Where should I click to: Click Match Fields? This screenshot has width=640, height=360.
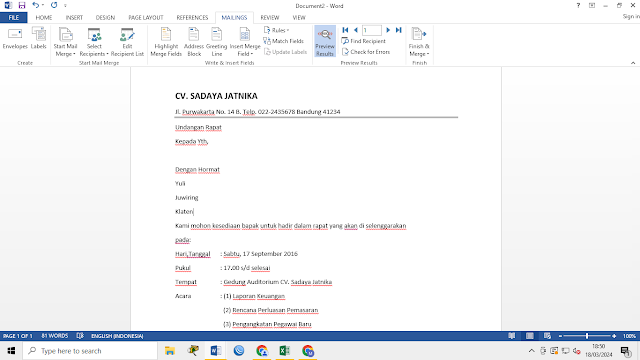[x=284, y=41]
